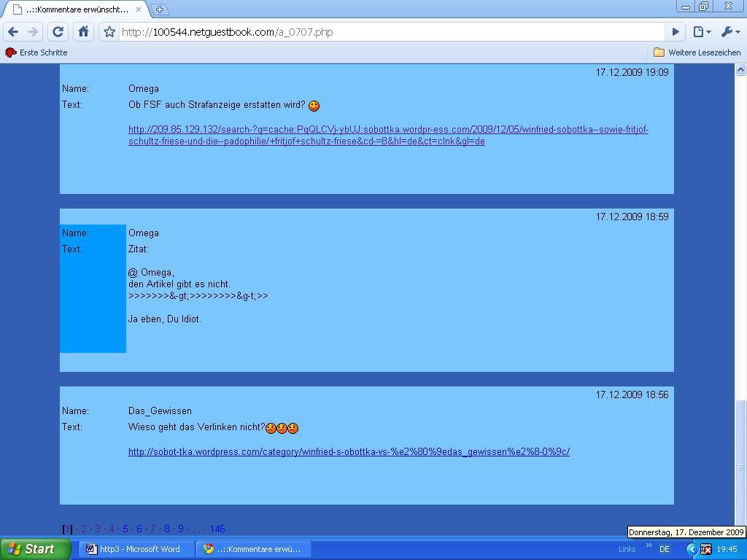Switch to http3 Microsoft Word taskbar item
This screenshot has width=747, height=560.
pos(133,549)
